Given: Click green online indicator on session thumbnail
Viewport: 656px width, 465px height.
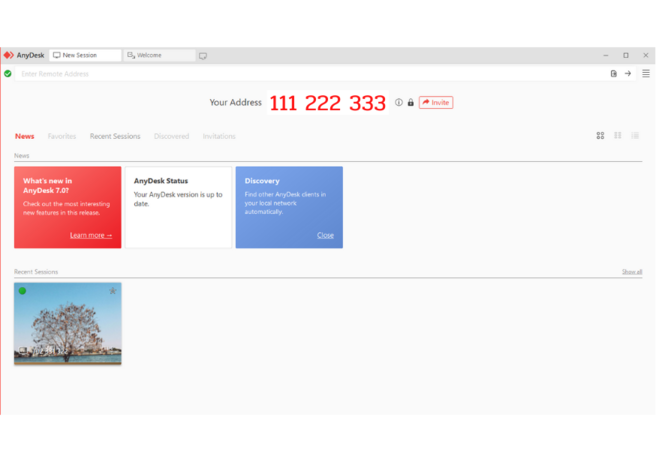Looking at the screenshot, I should click(x=22, y=291).
